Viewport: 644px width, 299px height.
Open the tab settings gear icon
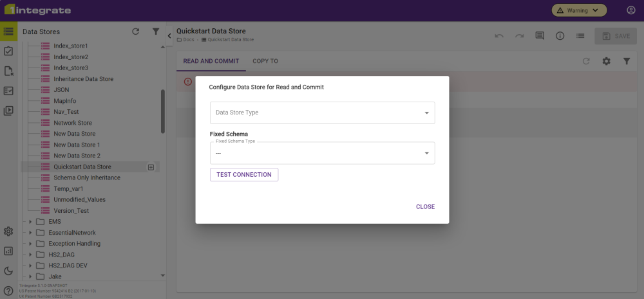tap(606, 61)
